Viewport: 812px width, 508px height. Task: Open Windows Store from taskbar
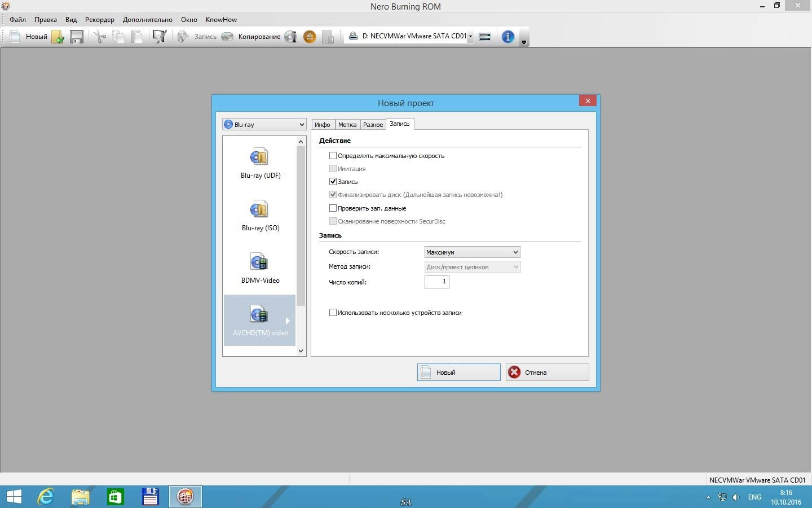tap(116, 497)
